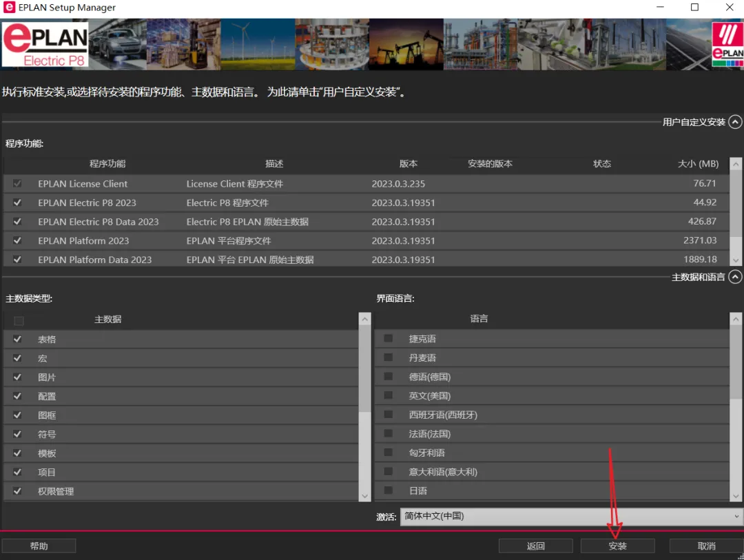
Task: Enable the 丹麦语 language checkbox
Action: 388,357
